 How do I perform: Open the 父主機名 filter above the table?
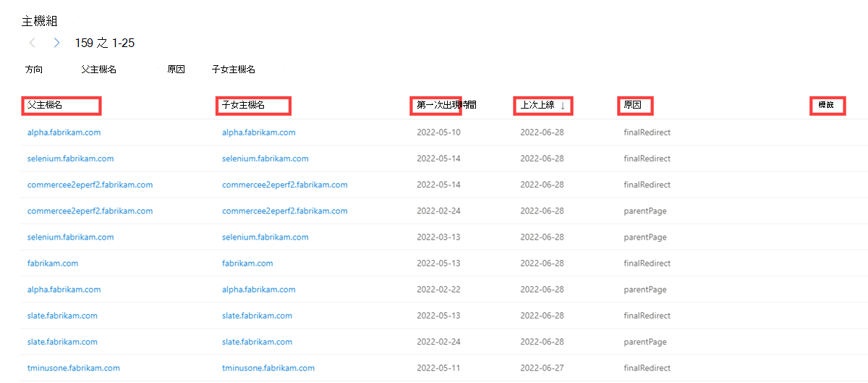coord(99,70)
